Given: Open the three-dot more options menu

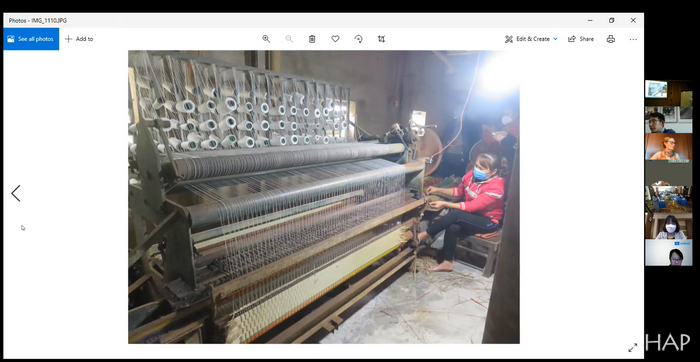Looking at the screenshot, I should pyautogui.click(x=633, y=39).
